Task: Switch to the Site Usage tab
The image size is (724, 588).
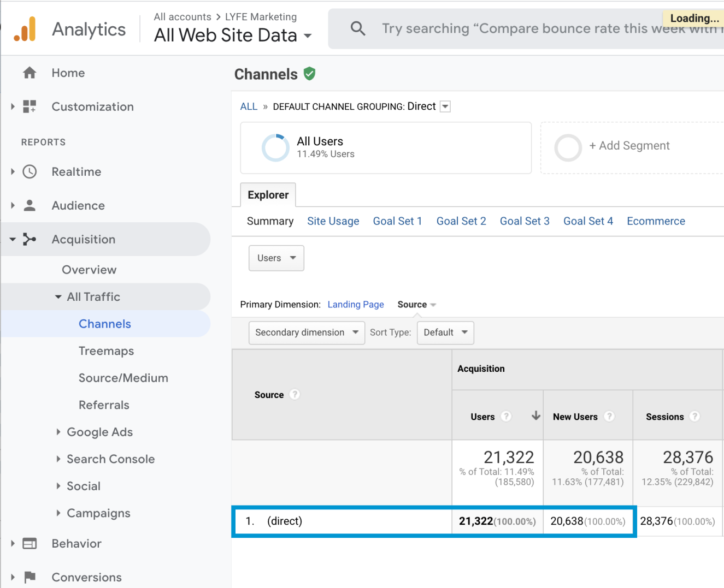Action: point(333,221)
